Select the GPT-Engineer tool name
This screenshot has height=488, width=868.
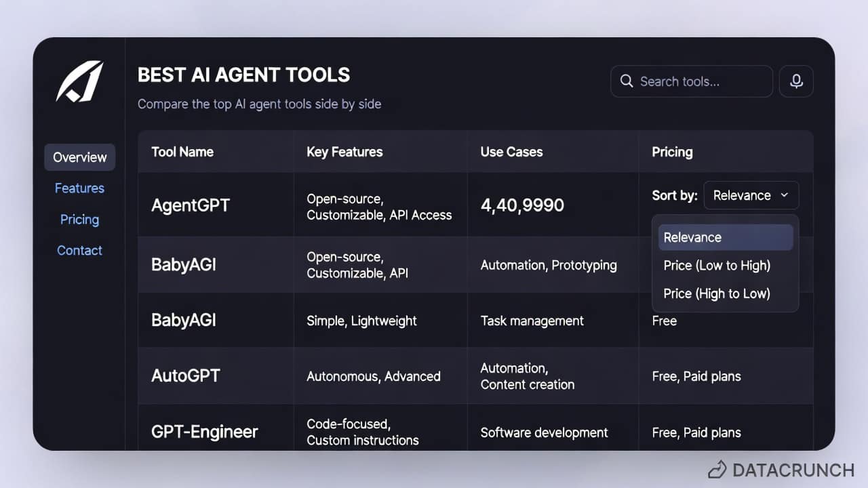click(205, 432)
